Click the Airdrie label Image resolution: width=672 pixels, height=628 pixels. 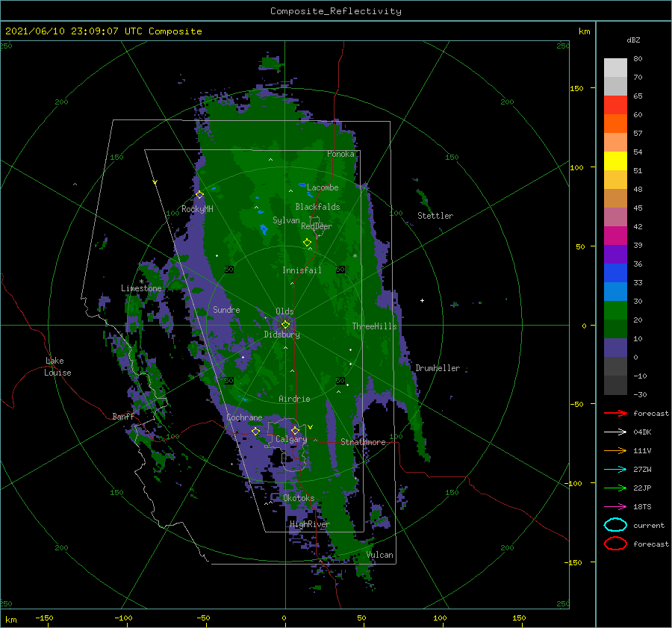click(x=294, y=399)
